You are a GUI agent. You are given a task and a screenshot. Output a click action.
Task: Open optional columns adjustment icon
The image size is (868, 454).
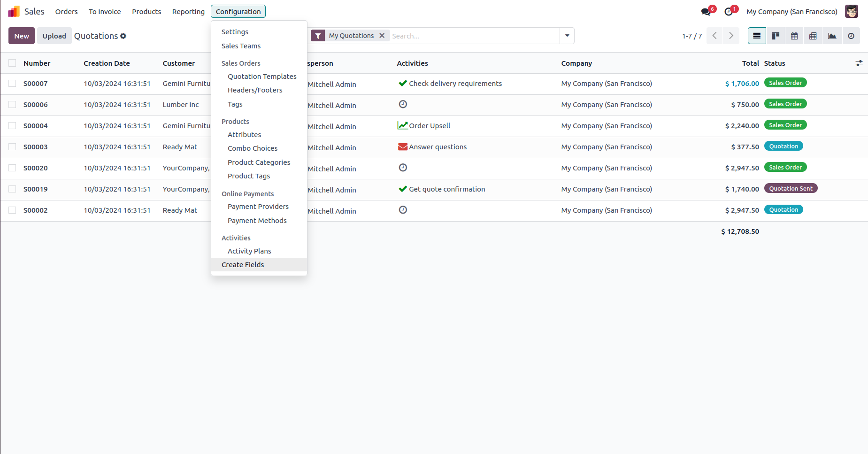[859, 63]
